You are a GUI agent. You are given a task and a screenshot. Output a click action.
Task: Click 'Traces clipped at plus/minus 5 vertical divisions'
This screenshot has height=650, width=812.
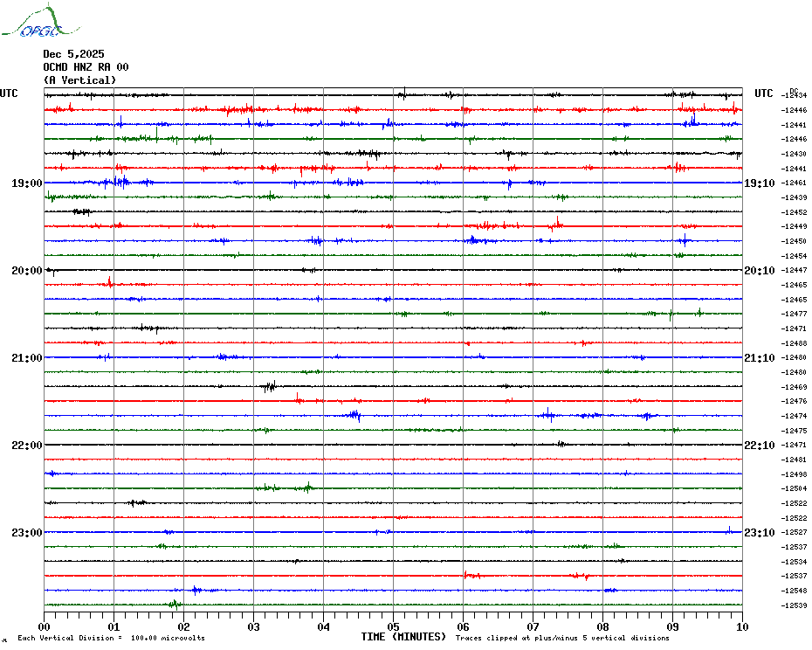coord(562,638)
